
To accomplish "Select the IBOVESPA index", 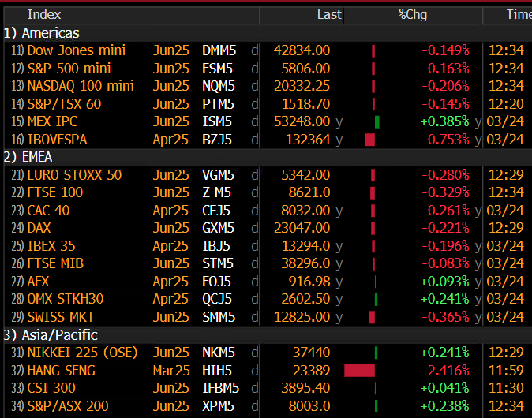I will point(57,140).
